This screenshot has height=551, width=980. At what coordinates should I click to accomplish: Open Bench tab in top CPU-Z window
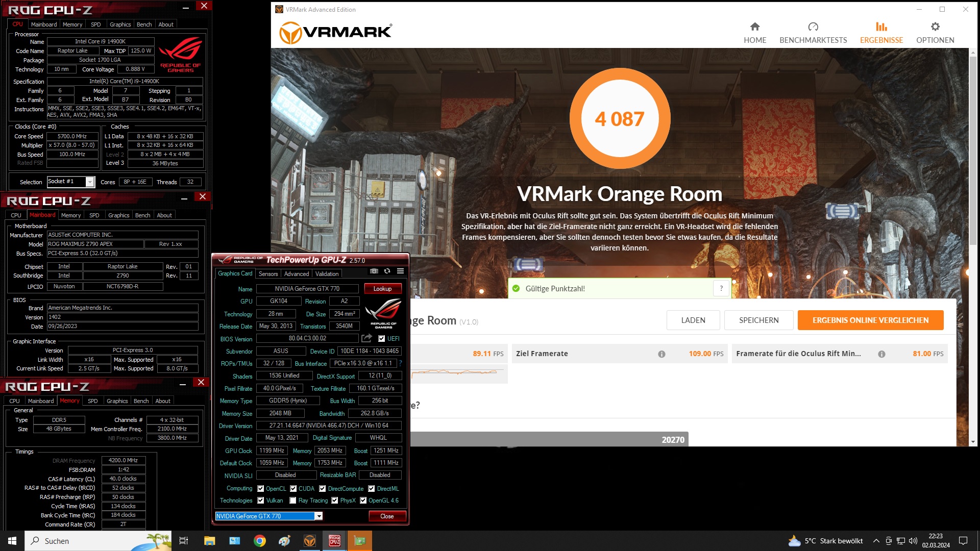[144, 24]
